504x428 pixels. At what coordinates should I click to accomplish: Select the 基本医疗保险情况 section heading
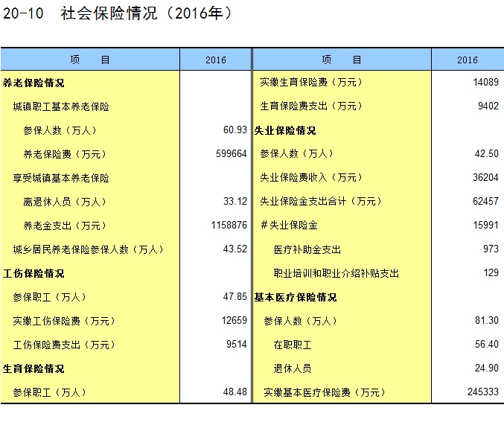pos(296,297)
